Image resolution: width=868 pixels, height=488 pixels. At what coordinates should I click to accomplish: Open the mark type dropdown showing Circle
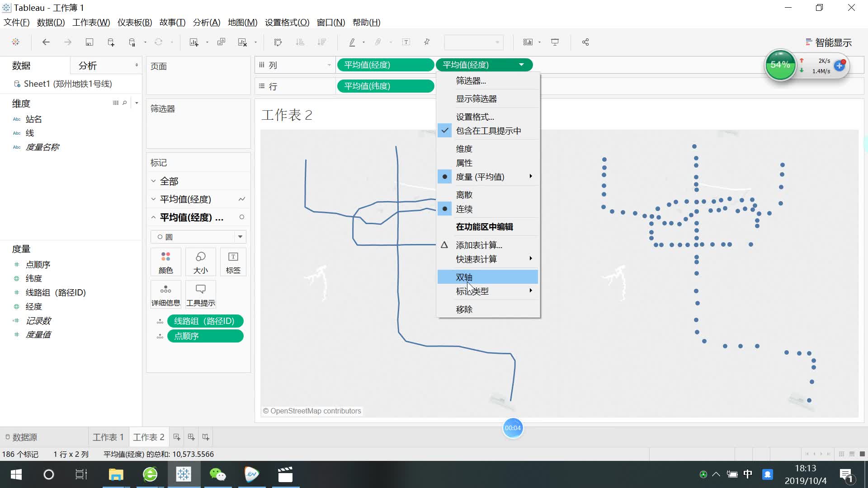198,237
